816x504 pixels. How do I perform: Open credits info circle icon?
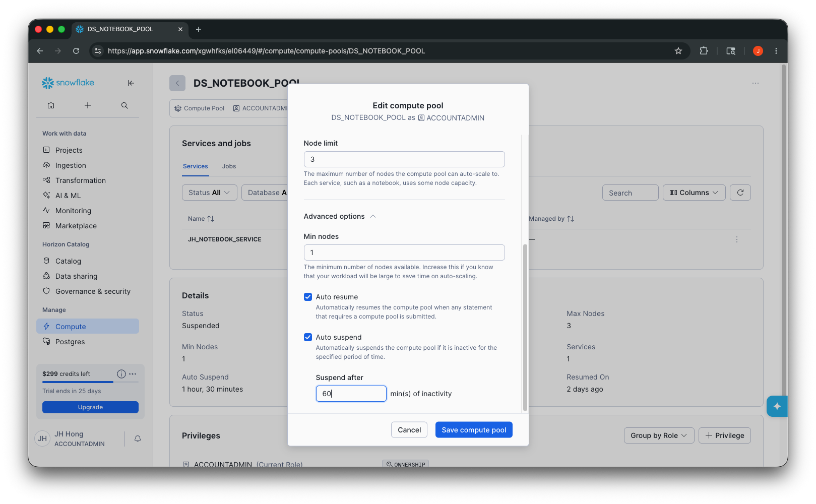[121, 374]
